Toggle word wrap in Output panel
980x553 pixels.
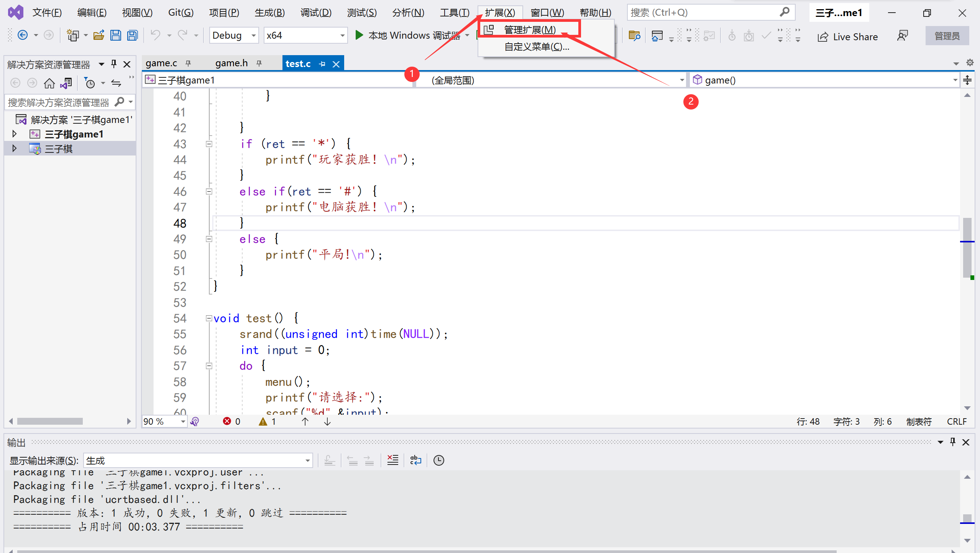pos(415,460)
